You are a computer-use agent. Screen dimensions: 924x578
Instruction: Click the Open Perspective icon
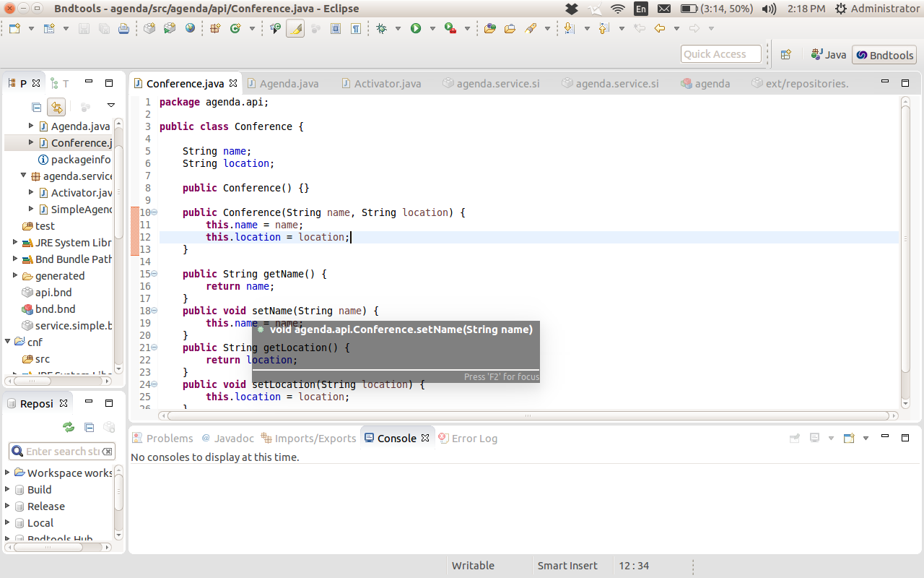pyautogui.click(x=786, y=55)
